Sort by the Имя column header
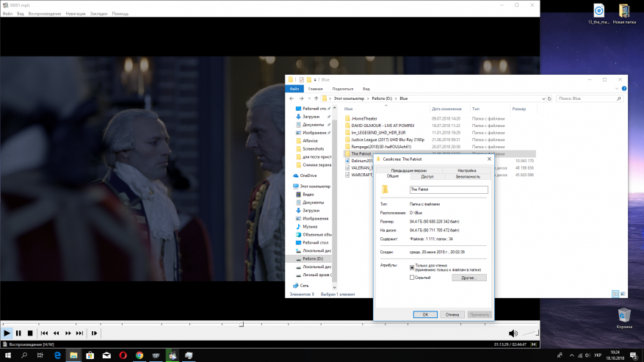This screenshot has height=362, width=644. pos(349,109)
